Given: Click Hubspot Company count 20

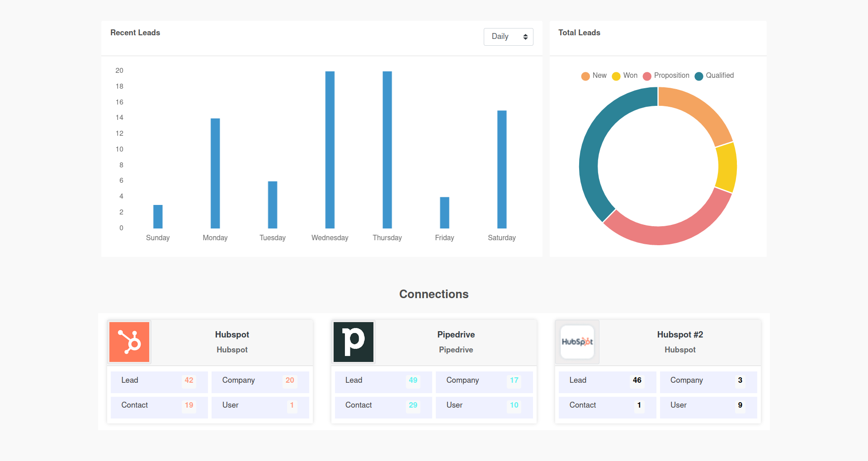Looking at the screenshot, I should point(290,380).
